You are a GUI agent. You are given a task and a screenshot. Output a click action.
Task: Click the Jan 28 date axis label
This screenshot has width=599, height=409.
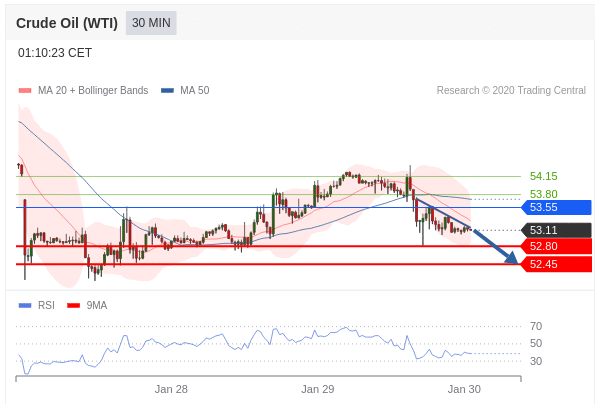click(x=171, y=389)
